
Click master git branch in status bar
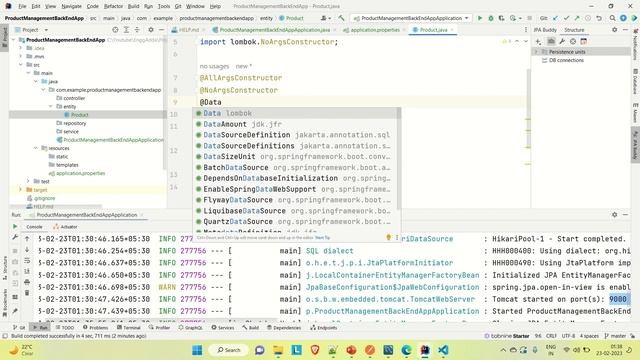[x=616, y=336]
